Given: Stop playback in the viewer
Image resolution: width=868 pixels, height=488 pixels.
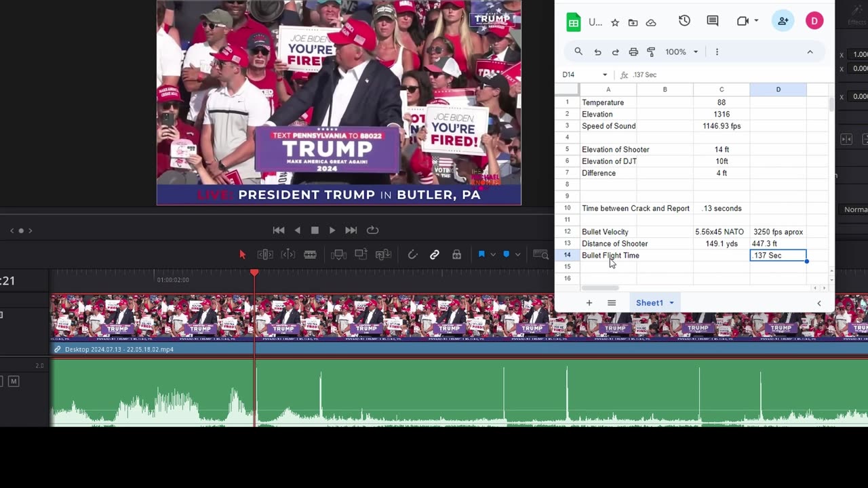Looking at the screenshot, I should pos(315,230).
